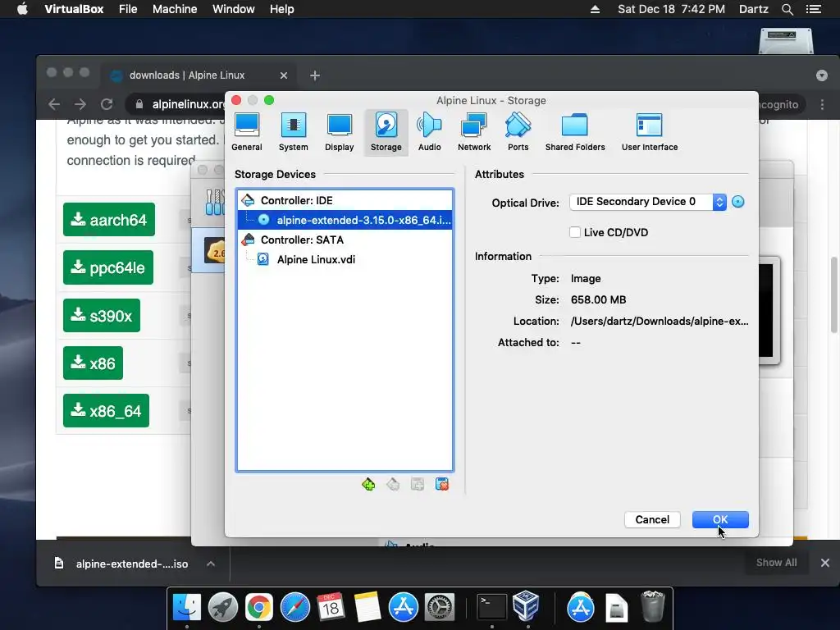
Task: Download the ppc64le image in Chrome
Action: pos(108,267)
